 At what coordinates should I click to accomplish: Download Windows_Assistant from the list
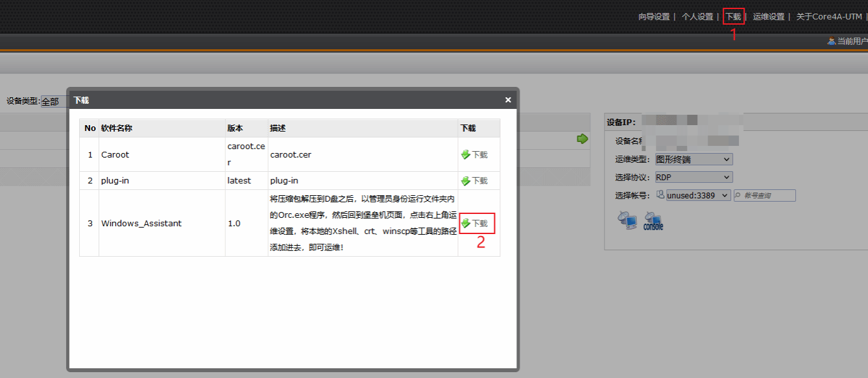(474, 223)
